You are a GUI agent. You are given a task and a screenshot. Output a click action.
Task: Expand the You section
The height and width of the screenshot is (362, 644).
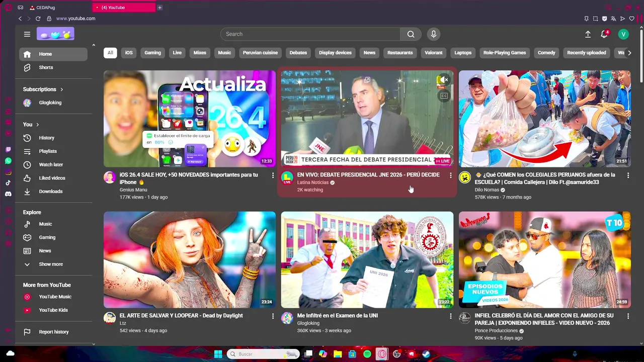point(31,125)
